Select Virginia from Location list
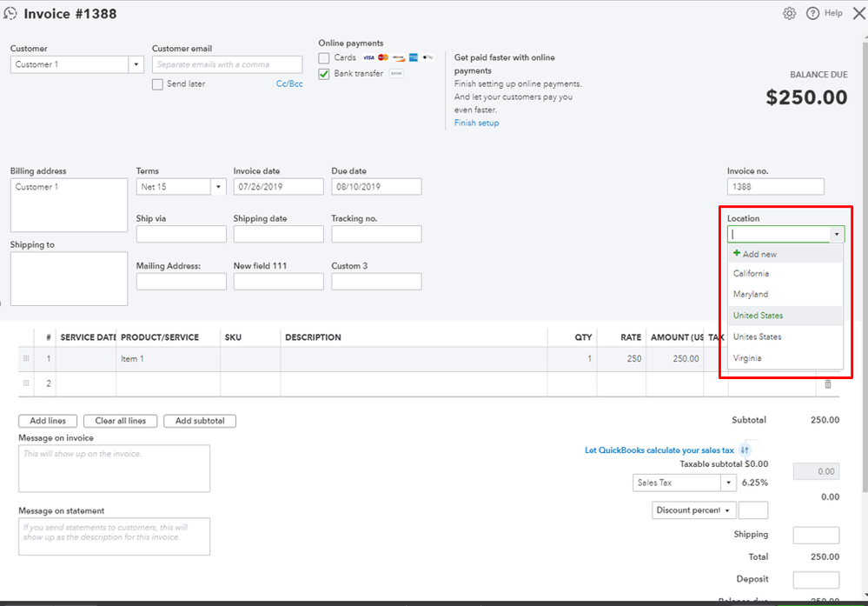Screen dimensions: 868x606 click(x=785, y=358)
